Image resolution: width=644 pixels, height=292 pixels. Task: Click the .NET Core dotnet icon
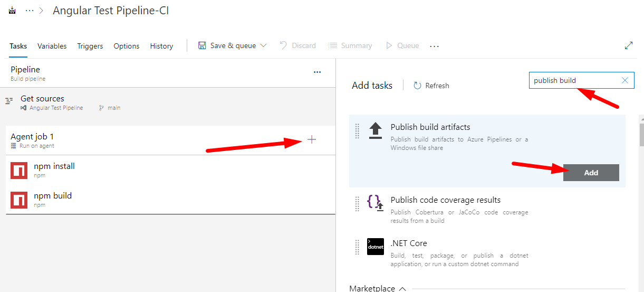(x=375, y=247)
